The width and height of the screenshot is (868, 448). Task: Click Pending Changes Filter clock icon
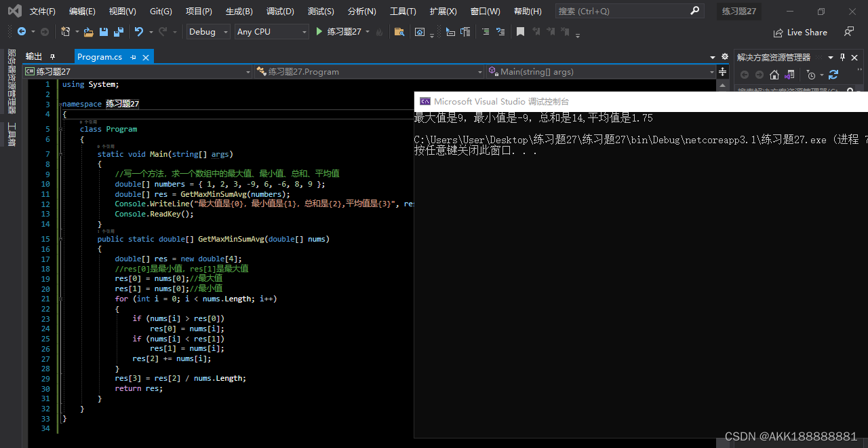811,75
